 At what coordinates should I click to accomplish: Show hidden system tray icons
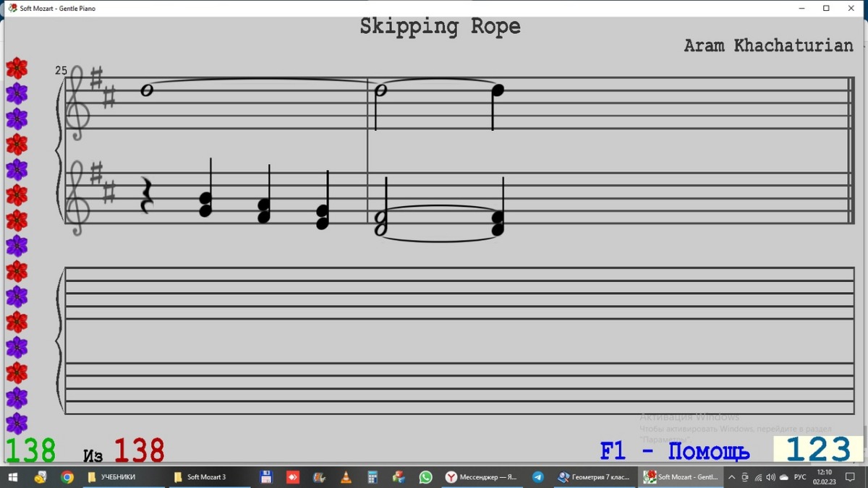pos(732,477)
